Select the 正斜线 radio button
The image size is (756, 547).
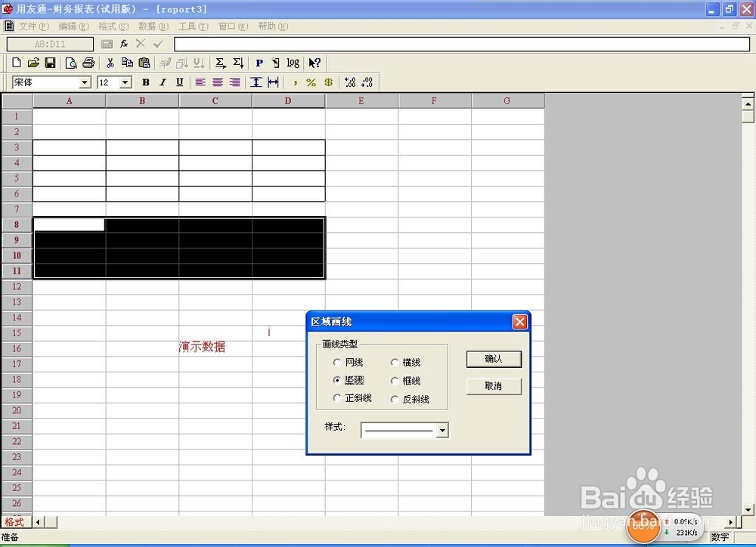click(x=336, y=398)
